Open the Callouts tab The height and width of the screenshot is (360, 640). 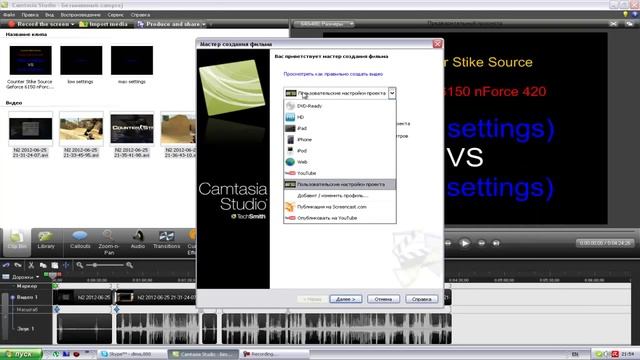(x=80, y=241)
